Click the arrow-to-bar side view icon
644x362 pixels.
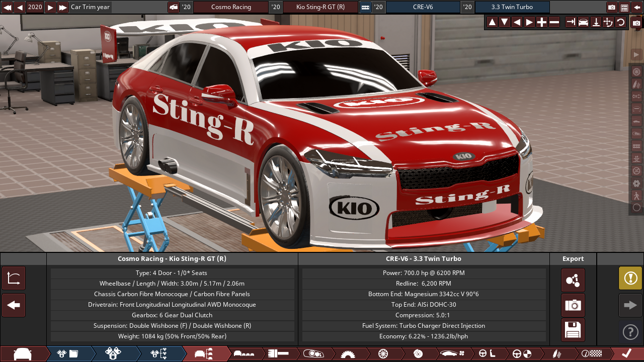pos(571,22)
